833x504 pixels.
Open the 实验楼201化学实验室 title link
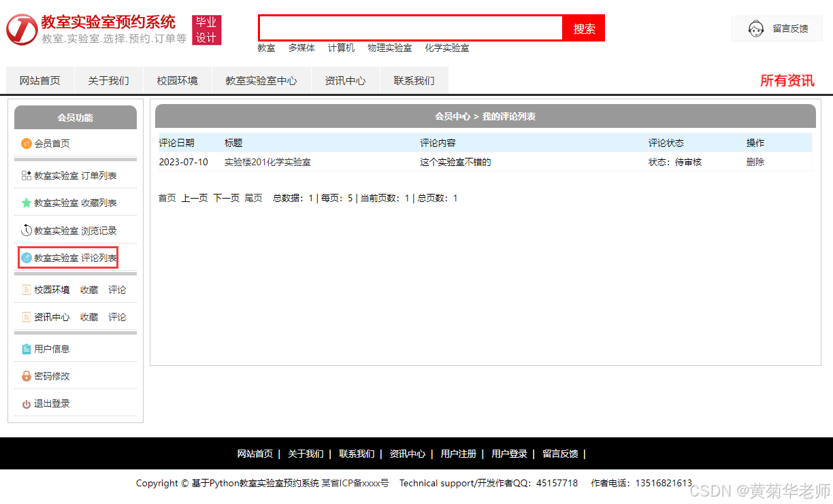(267, 162)
